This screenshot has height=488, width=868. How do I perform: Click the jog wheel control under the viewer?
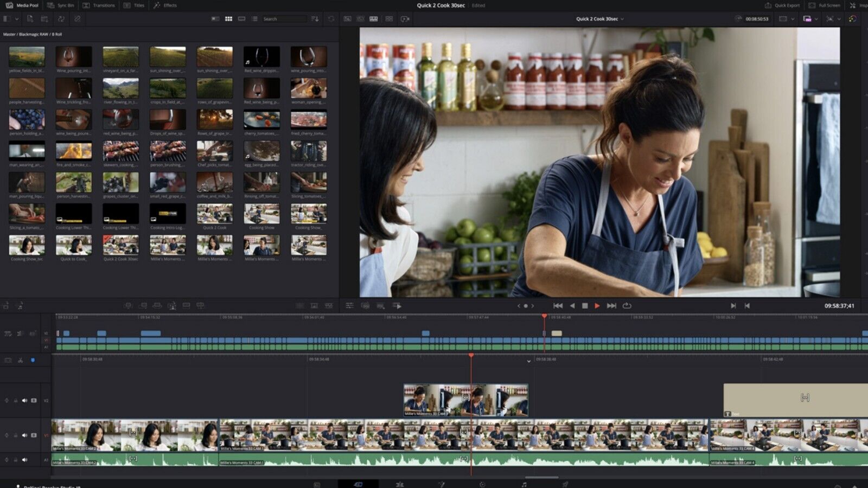coord(525,306)
